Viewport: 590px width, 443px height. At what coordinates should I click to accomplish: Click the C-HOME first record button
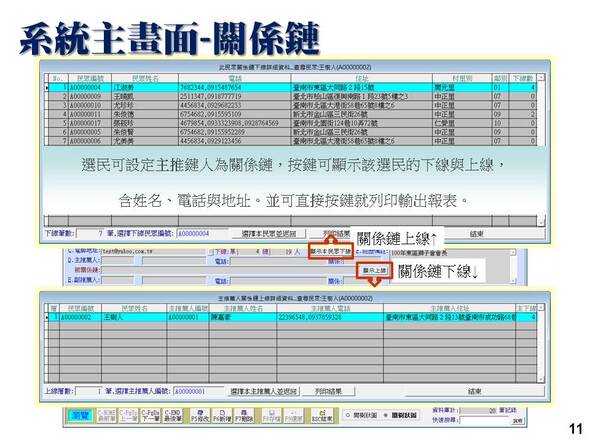tap(106, 415)
